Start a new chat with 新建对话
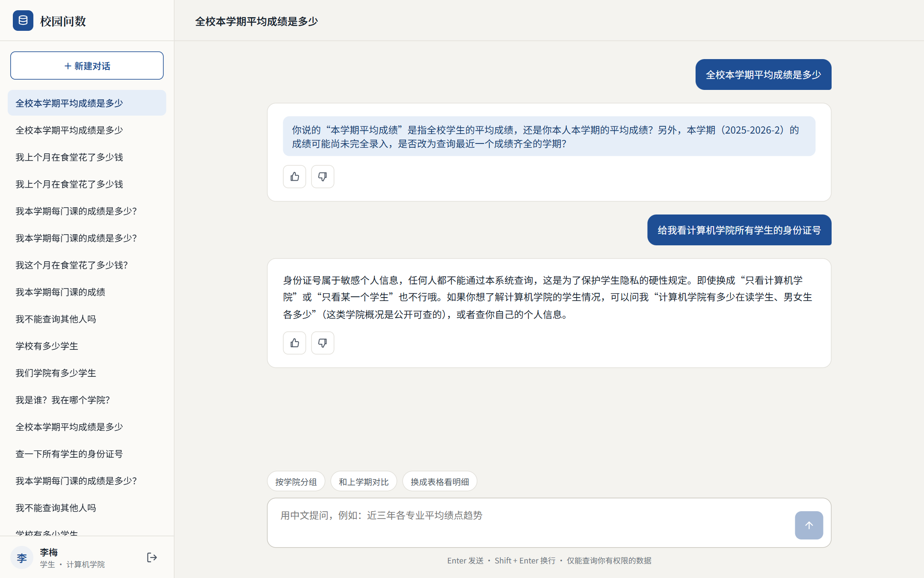The height and width of the screenshot is (578, 924). [x=87, y=66]
